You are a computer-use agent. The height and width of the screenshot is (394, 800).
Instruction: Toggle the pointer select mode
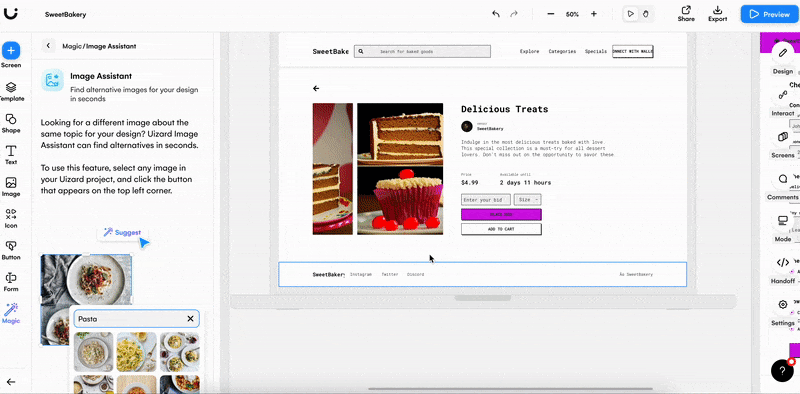point(631,14)
